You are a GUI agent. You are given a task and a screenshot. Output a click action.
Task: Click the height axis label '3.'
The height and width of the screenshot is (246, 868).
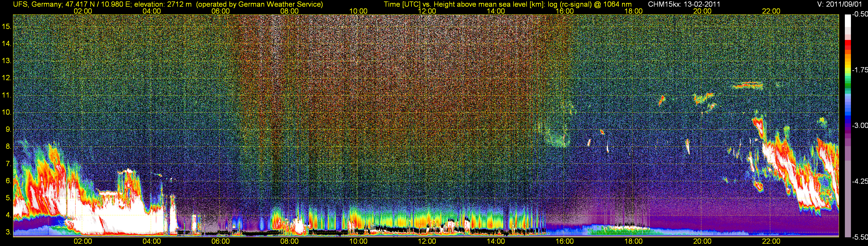tap(8, 232)
